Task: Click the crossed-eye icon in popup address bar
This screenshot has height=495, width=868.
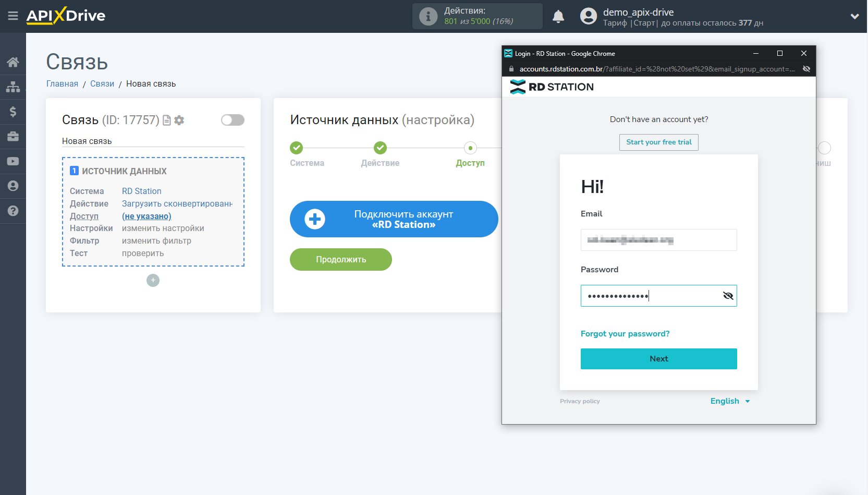Action: tap(806, 69)
